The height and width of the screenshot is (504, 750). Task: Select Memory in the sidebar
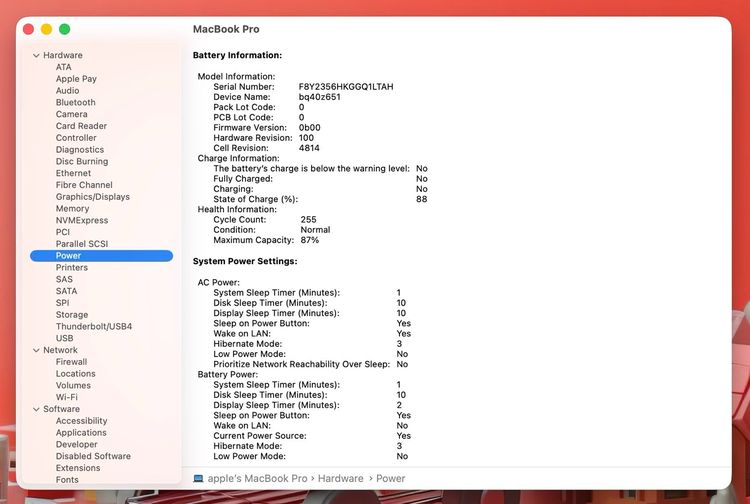72,208
